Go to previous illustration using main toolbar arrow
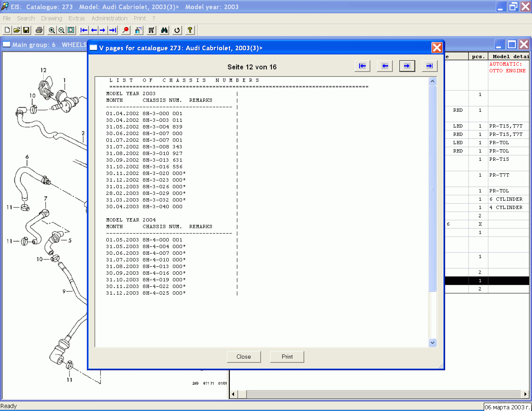 (x=94, y=30)
